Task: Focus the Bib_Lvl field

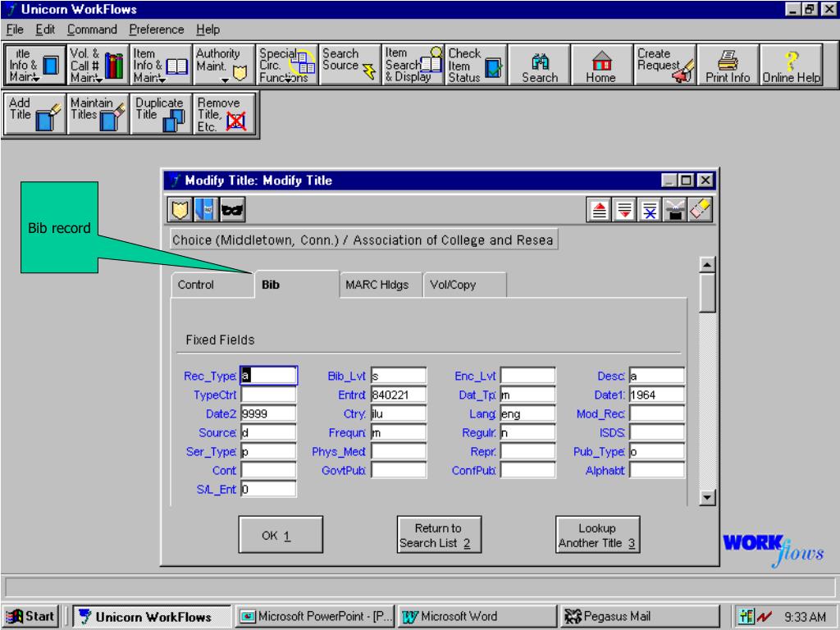Action: [399, 376]
